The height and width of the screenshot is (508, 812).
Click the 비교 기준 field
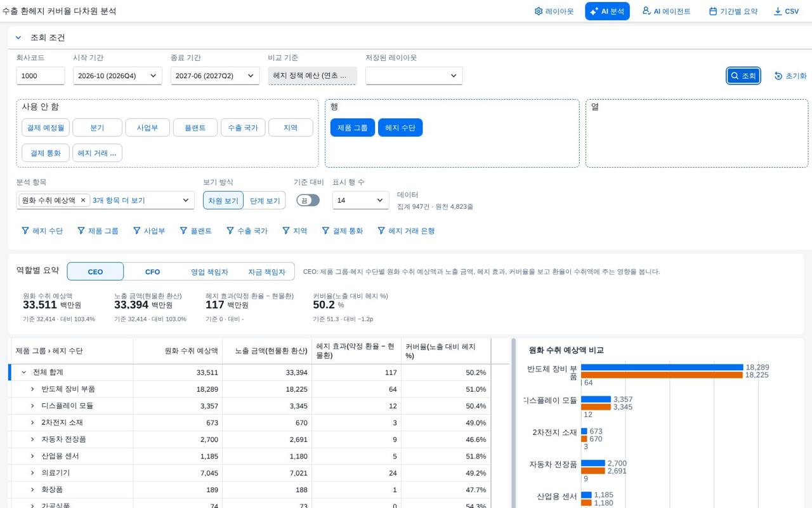click(x=312, y=76)
